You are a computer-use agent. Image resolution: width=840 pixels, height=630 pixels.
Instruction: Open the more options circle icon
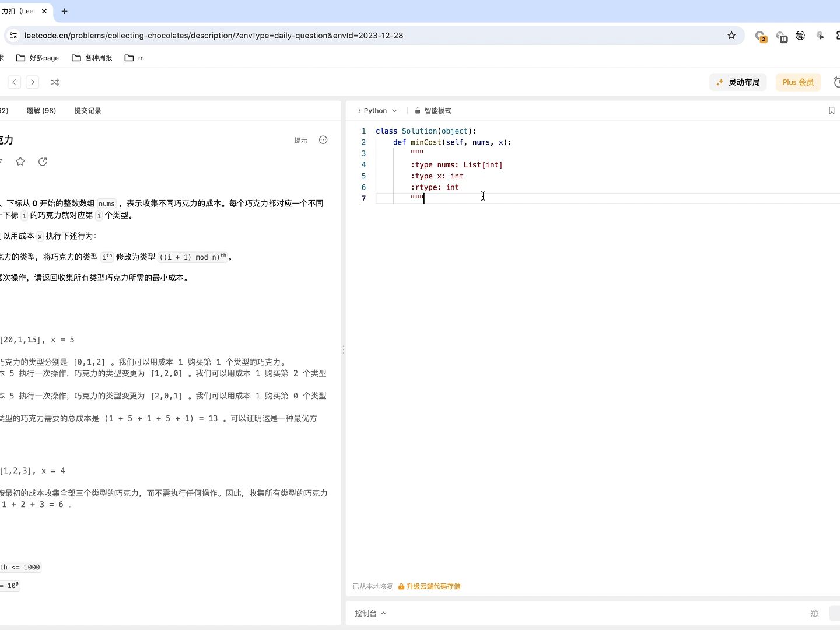tap(323, 140)
